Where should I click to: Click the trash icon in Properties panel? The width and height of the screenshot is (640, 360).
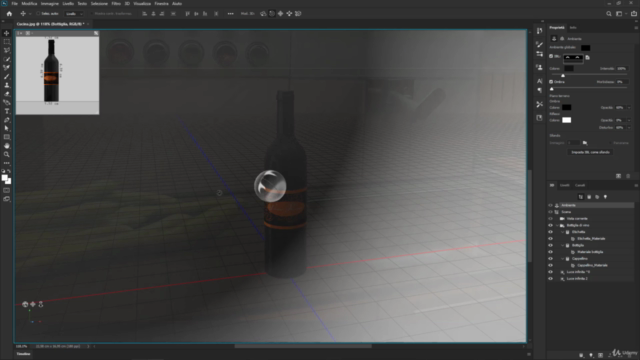628,176
